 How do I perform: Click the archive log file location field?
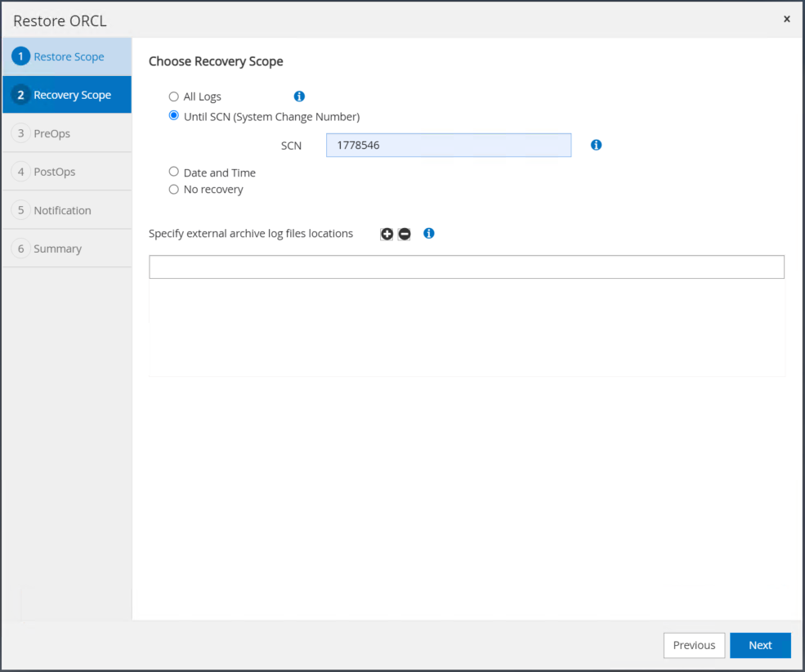click(466, 267)
